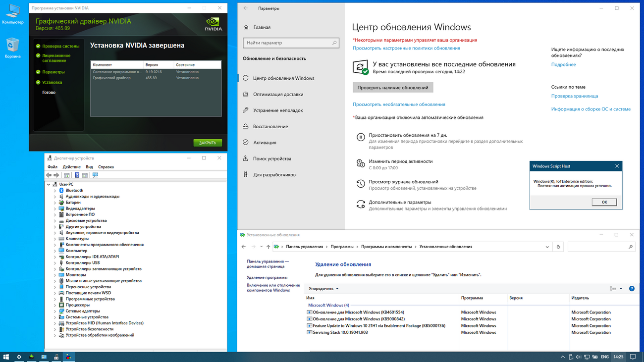This screenshot has height=362, width=644.
Task: Click Проверить наличие обновлений button
Action: point(393,88)
